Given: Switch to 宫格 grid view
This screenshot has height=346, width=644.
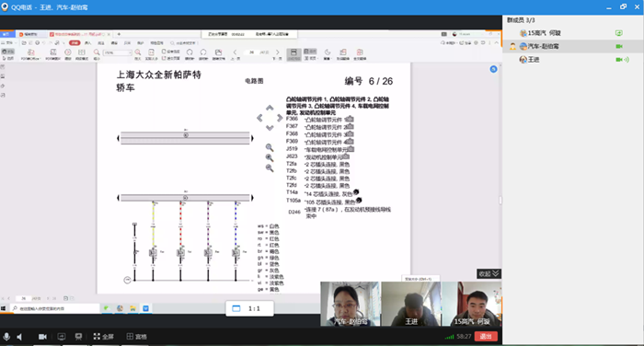Looking at the screenshot, I should pos(136,337).
